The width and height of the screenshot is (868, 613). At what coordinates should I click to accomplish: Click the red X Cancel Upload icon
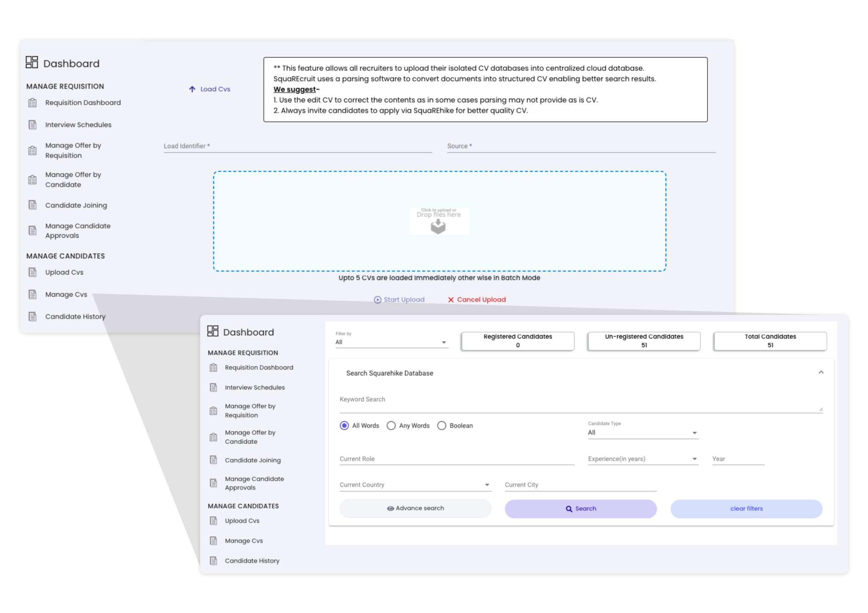(451, 300)
